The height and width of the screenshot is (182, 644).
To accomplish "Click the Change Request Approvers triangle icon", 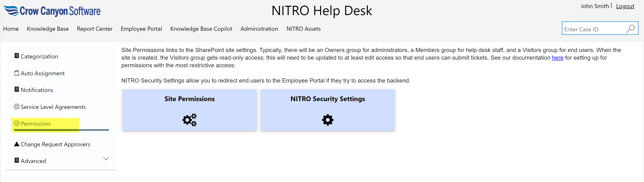I will (x=17, y=144).
